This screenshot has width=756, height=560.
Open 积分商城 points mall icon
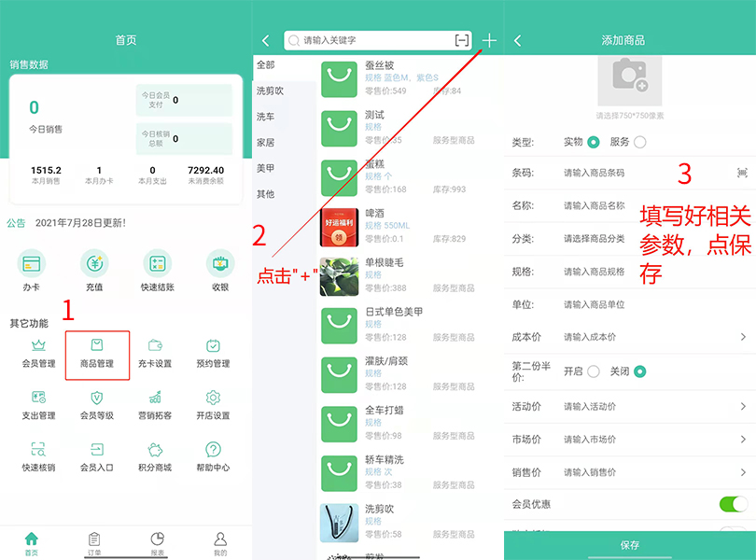pyautogui.click(x=155, y=457)
